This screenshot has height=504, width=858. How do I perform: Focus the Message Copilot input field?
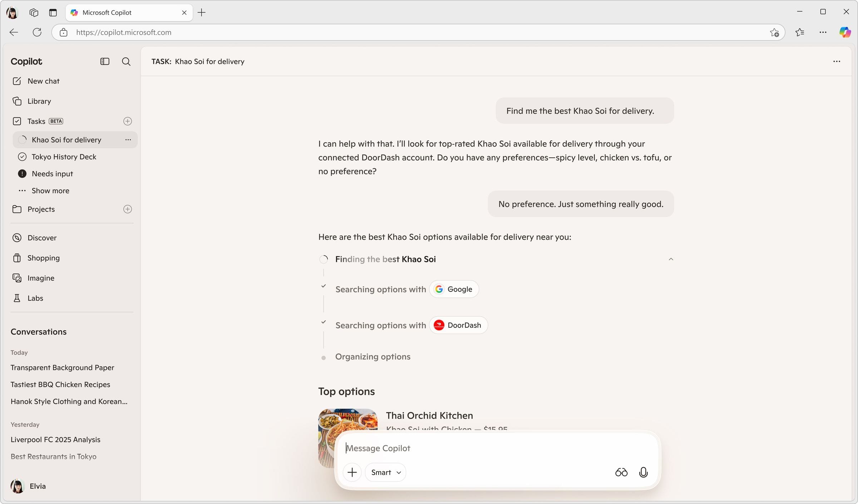tap(497, 448)
